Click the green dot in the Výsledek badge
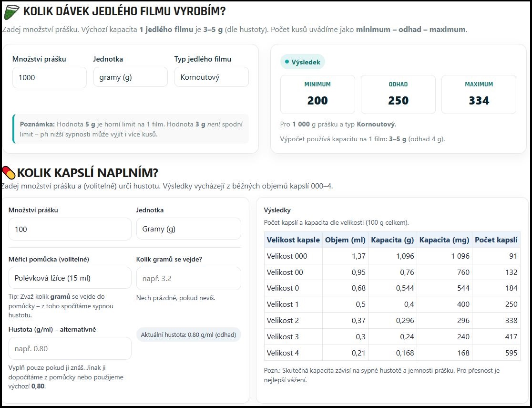 [x=287, y=62]
